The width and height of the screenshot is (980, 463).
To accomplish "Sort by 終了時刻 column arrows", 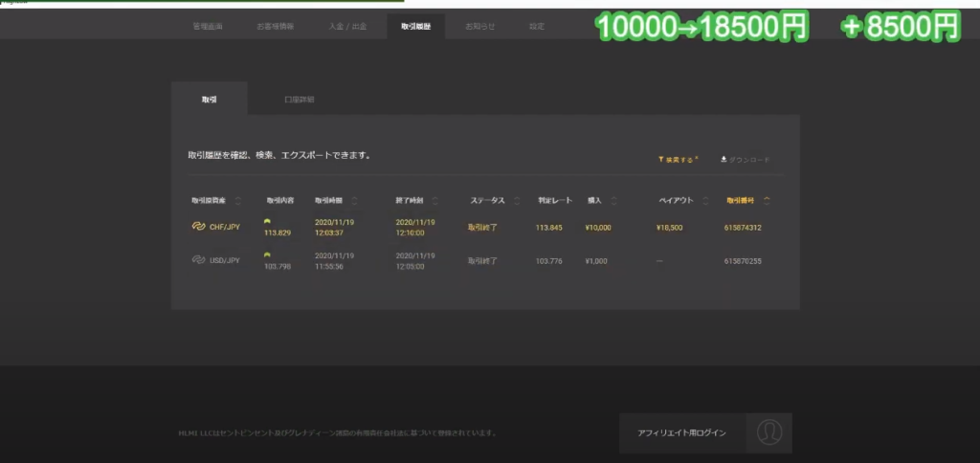I will click(435, 201).
